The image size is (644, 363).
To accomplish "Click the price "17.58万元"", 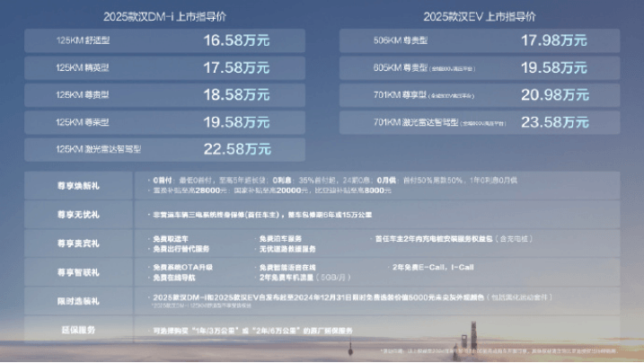I will pyautogui.click(x=236, y=67).
